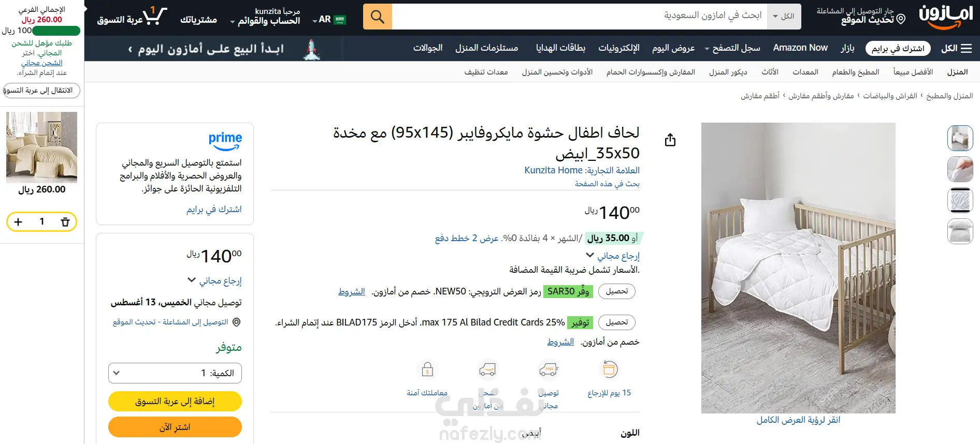
Task: Click the بحث في هذه الصفحة link
Action: 607,184
